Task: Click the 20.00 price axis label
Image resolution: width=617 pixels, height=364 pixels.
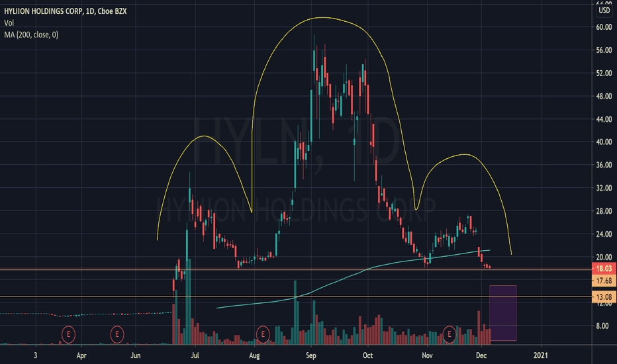Action: point(604,257)
